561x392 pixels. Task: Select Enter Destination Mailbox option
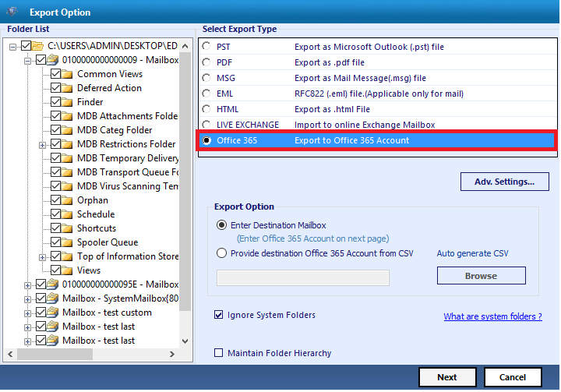click(x=221, y=225)
